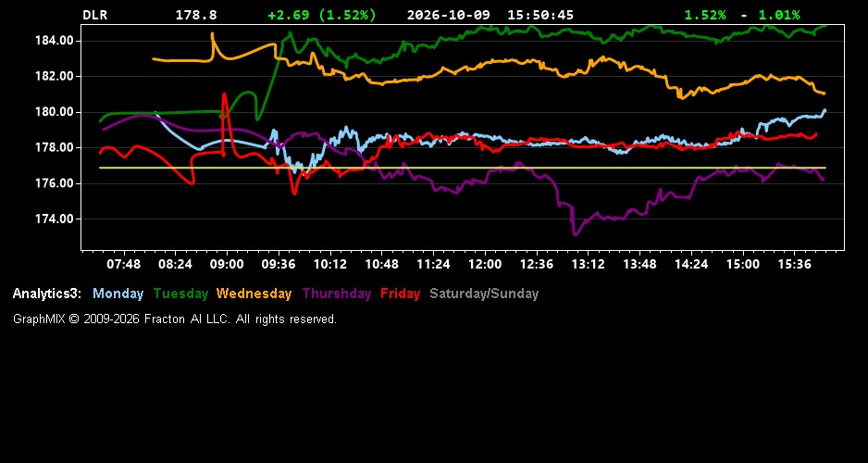Viewport: 868px width, 463px height.
Task: Click the DLR ticker symbol
Action: pyautogui.click(x=94, y=16)
